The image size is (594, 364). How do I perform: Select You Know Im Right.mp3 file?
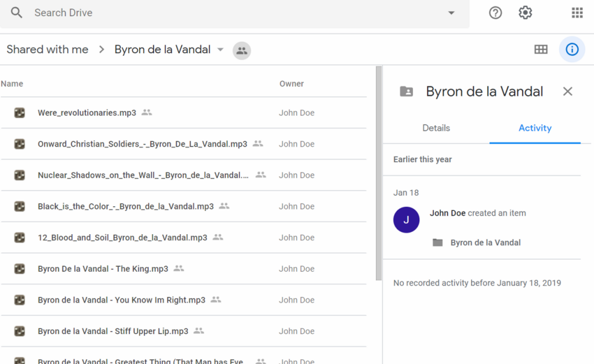(x=121, y=300)
